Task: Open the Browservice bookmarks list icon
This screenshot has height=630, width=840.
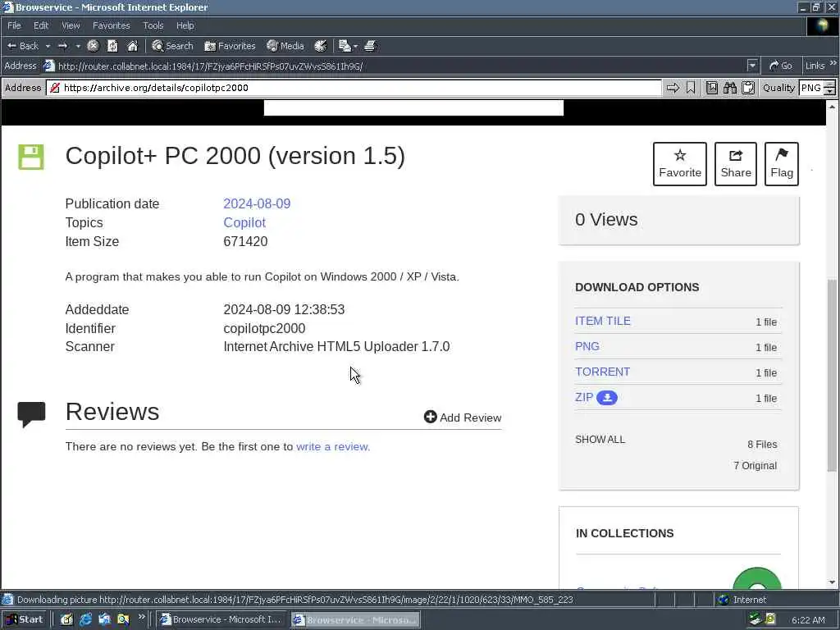Action: (x=711, y=88)
